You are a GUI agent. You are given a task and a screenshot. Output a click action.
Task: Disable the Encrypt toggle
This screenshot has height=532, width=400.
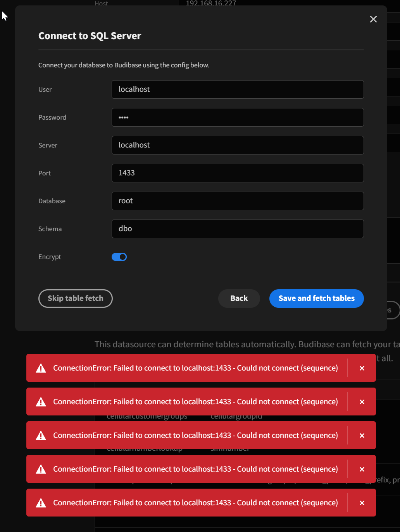pyautogui.click(x=119, y=257)
